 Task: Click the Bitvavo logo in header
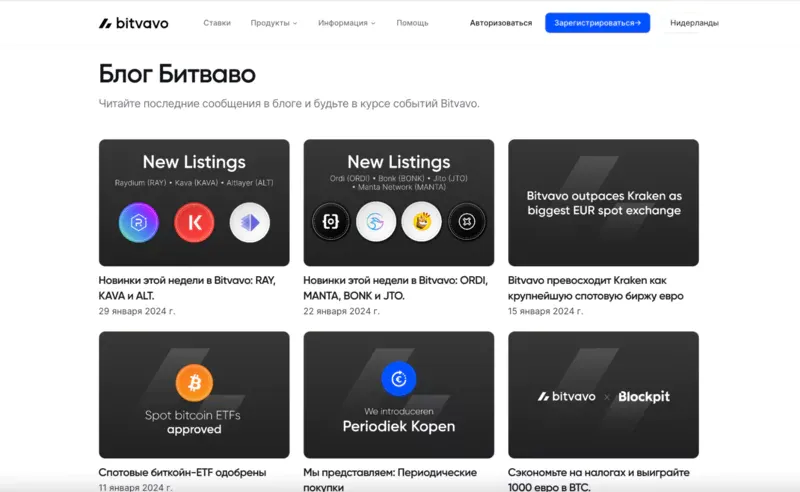(x=133, y=23)
